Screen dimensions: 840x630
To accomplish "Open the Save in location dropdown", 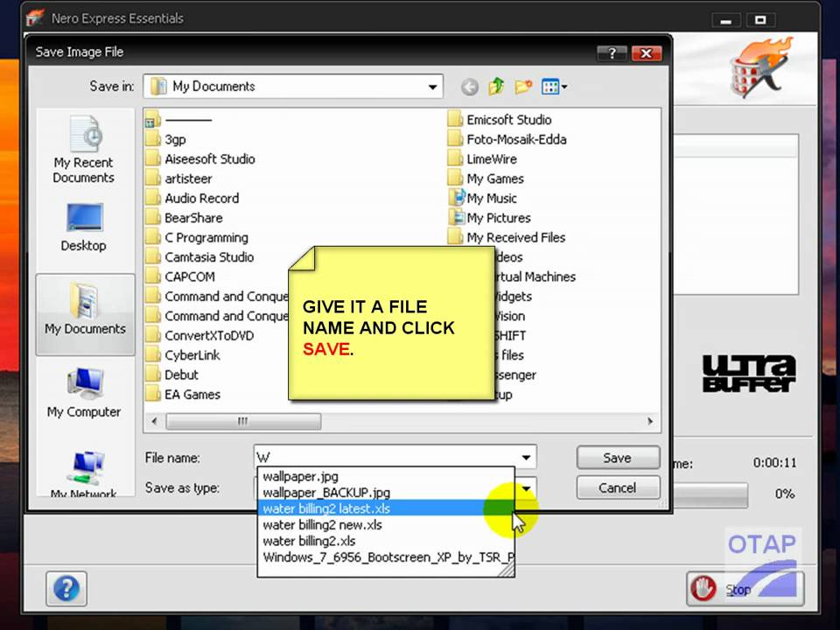I will pos(432,86).
